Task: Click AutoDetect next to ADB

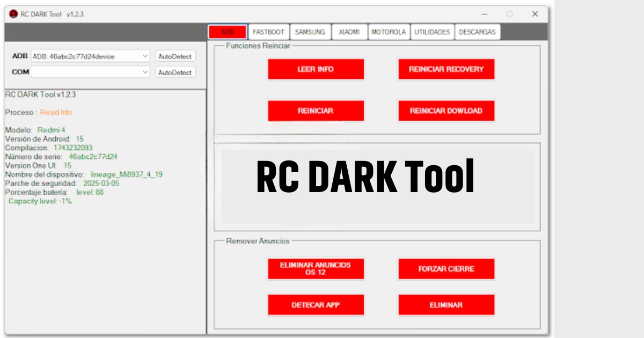Action: (175, 56)
